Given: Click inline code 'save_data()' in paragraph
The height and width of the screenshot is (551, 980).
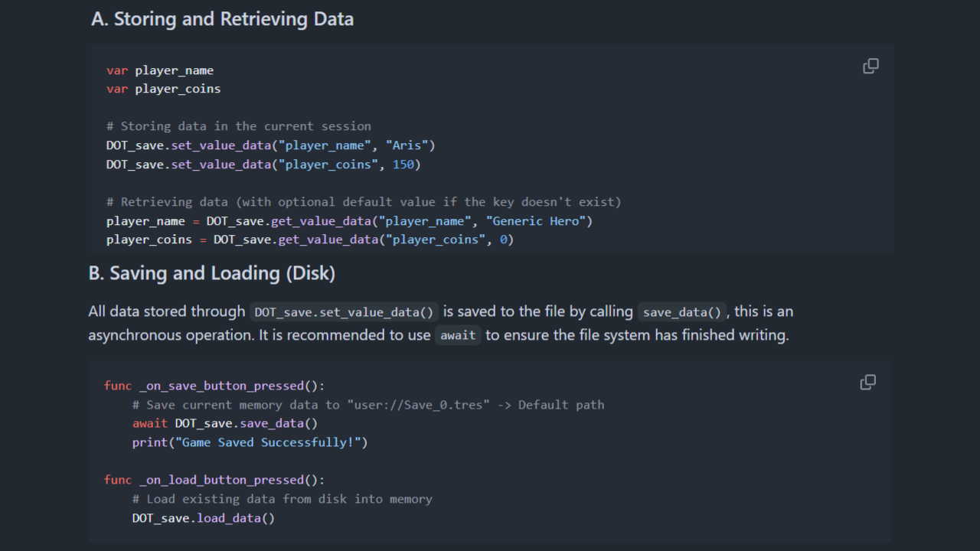Looking at the screenshot, I should pyautogui.click(x=682, y=312).
